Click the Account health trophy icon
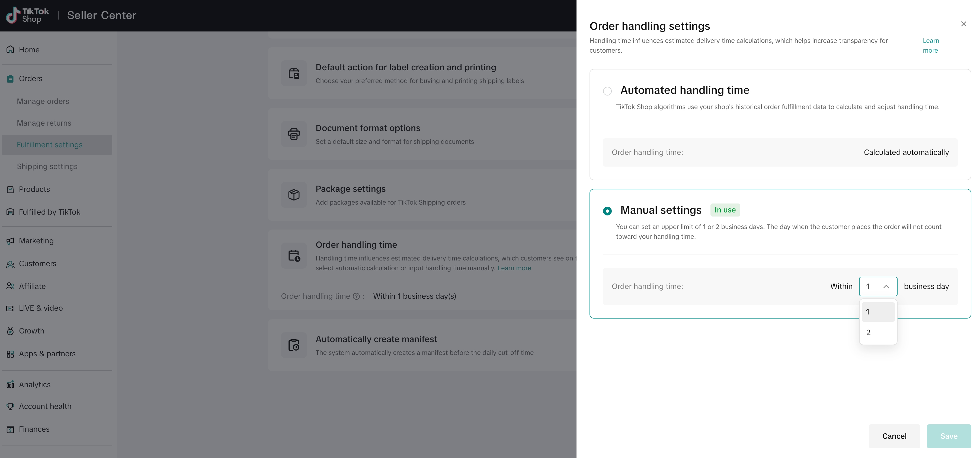980x458 pixels. pos(10,407)
